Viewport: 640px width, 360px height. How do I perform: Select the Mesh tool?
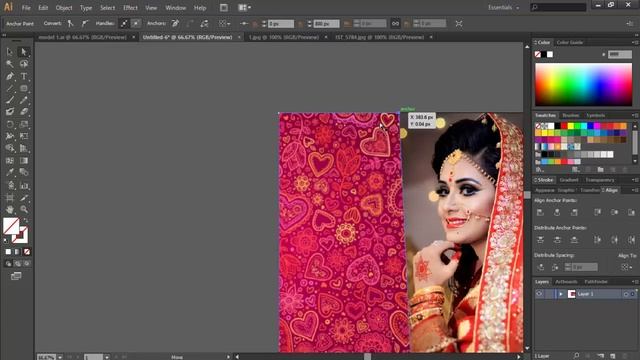9,161
